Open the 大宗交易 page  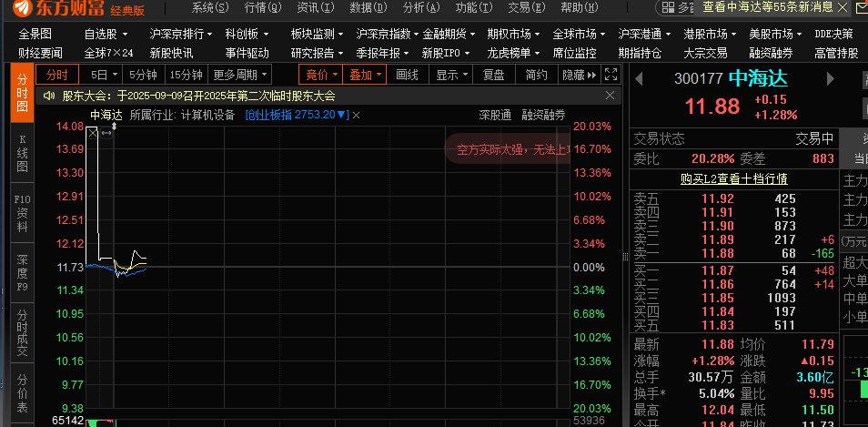(705, 54)
